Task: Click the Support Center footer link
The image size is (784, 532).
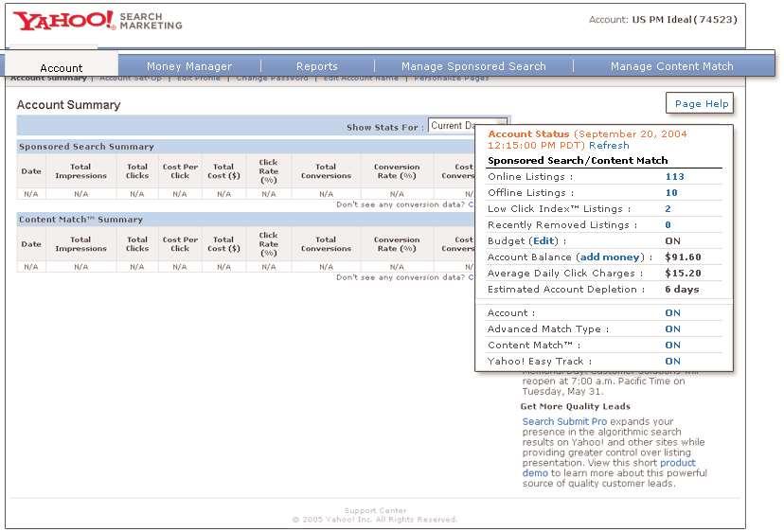Action: (x=375, y=510)
